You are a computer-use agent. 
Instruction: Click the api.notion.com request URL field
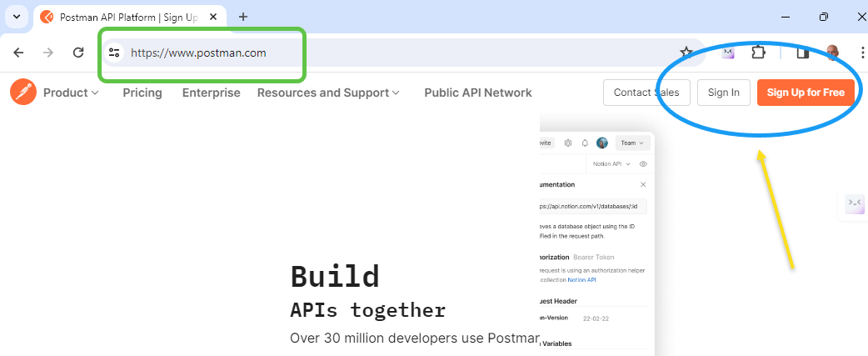(593, 207)
